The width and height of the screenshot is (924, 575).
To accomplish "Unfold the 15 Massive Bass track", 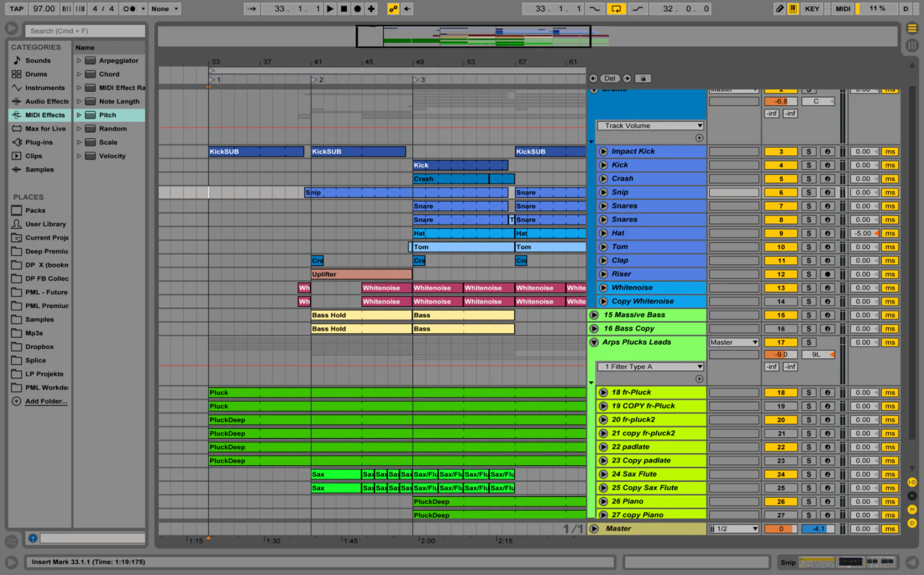I will click(594, 315).
